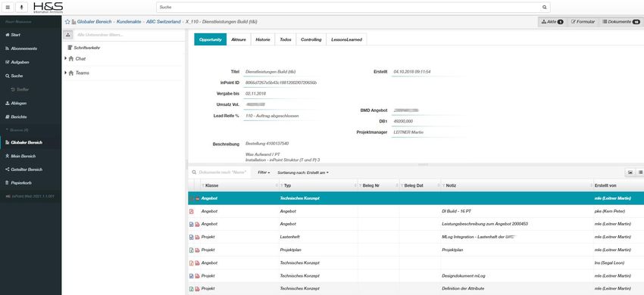
Task: Click the sort arrows of Beleg Nr column
Action: [396, 185]
